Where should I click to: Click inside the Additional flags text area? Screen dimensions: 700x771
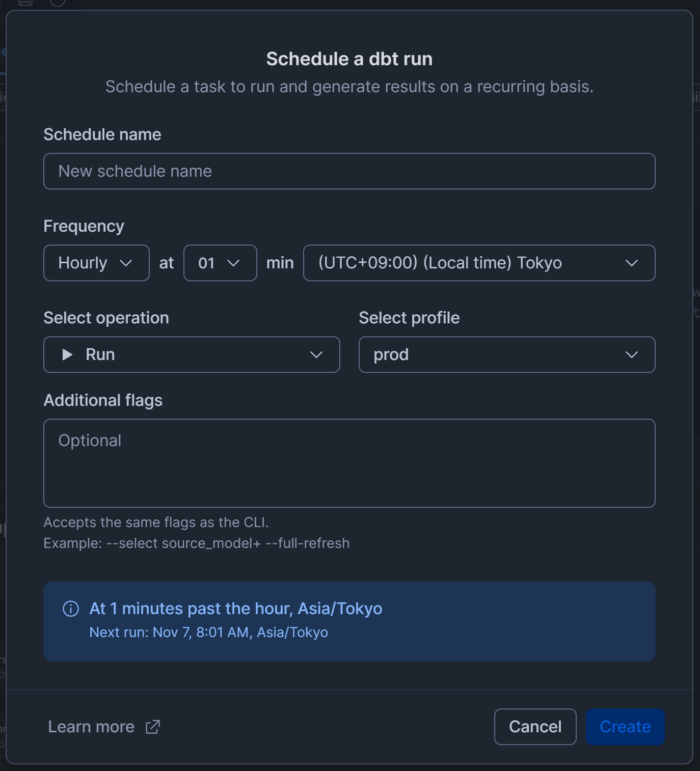pos(349,463)
